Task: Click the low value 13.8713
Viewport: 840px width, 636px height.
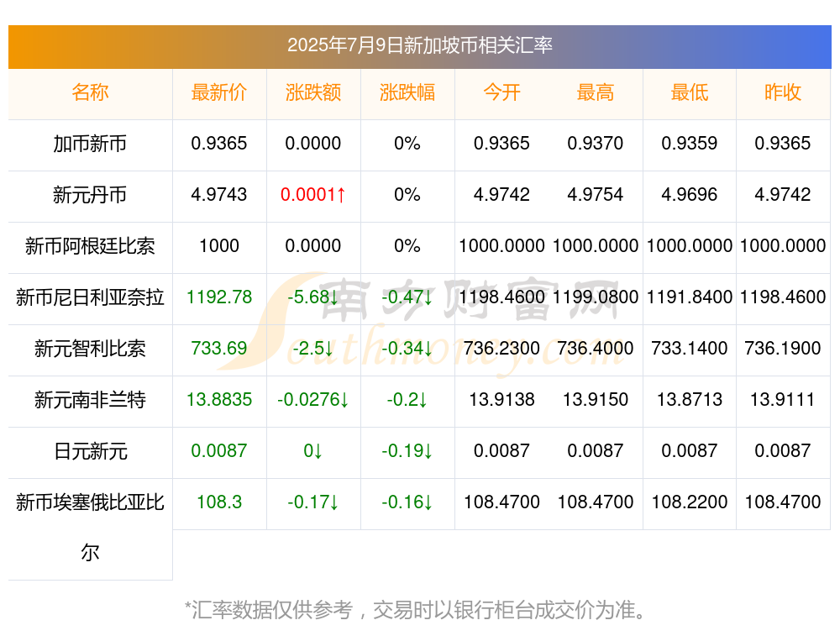Action: 690,400
